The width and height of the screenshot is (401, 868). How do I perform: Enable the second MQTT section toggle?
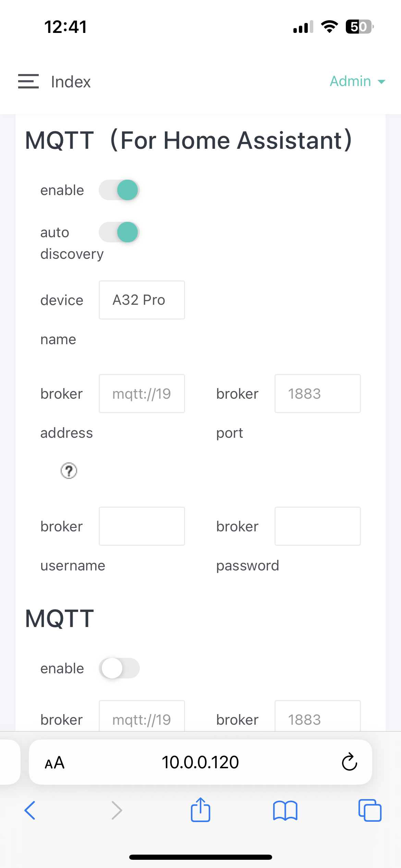click(119, 668)
